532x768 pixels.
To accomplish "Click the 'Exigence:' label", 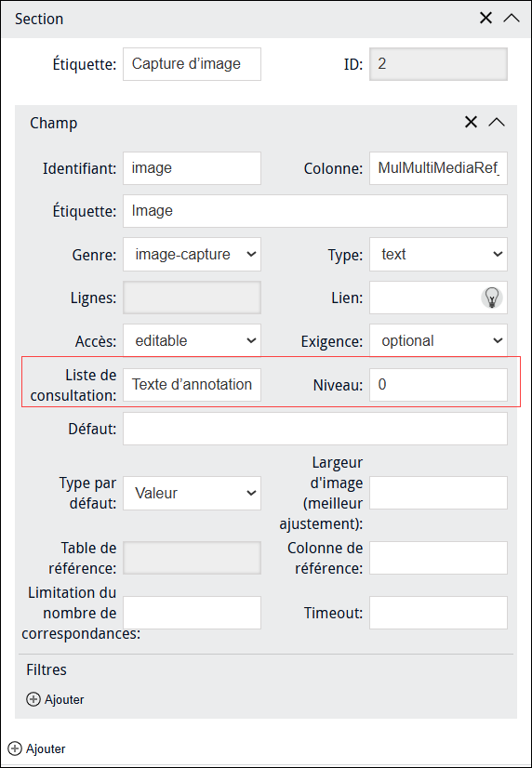I will 332,341.
